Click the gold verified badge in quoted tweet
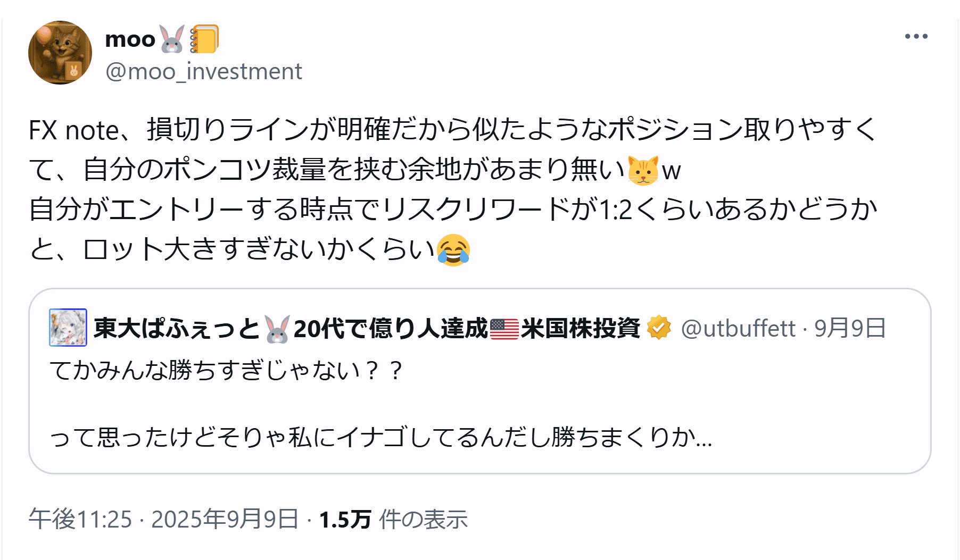960x560 pixels. coord(659,328)
